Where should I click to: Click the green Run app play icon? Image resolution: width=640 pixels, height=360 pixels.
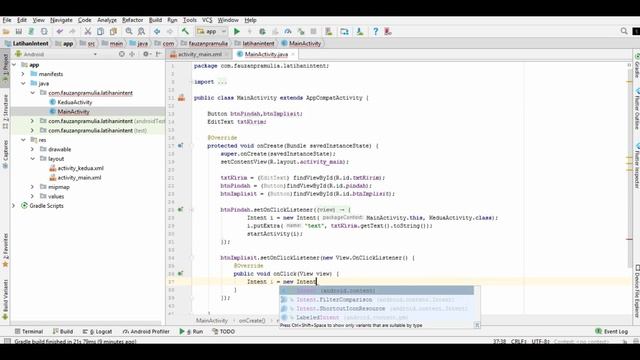click(237, 31)
